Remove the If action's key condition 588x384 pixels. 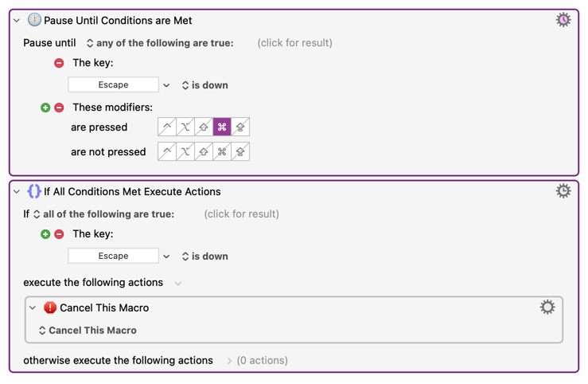[x=59, y=234]
